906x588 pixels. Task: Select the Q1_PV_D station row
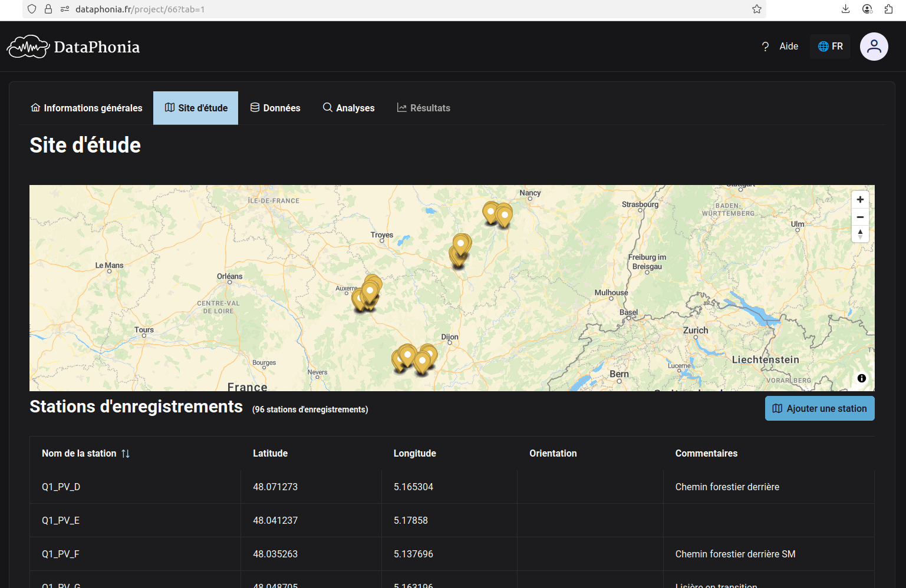point(61,487)
